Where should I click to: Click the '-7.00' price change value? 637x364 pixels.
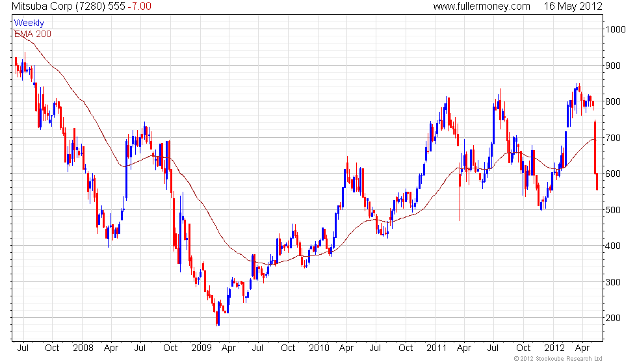[139, 6]
